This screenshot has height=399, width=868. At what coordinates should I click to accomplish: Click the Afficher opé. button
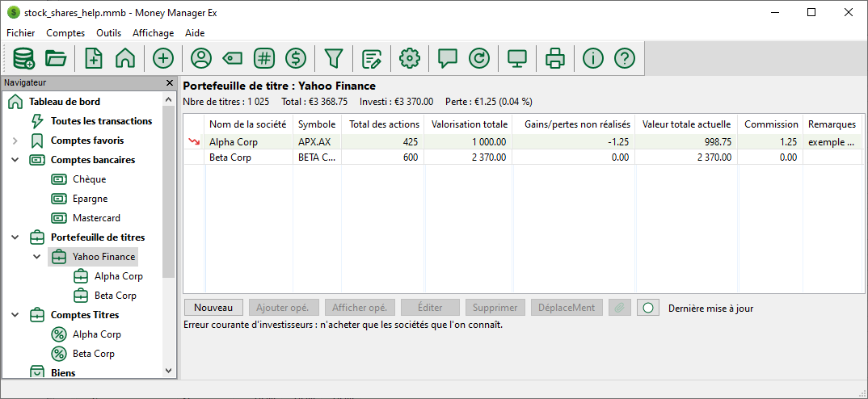pos(360,308)
